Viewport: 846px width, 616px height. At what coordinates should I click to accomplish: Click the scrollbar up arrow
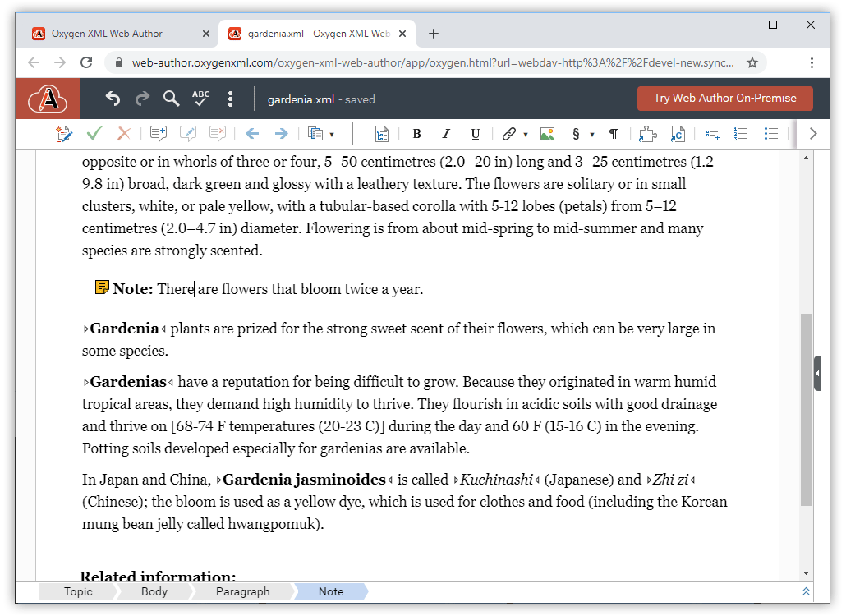point(806,158)
